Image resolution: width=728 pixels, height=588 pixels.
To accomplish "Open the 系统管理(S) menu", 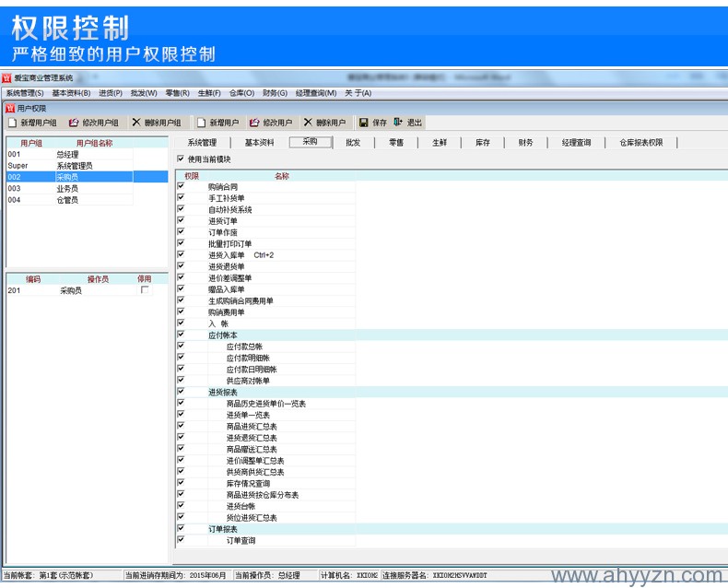I will [x=25, y=93].
